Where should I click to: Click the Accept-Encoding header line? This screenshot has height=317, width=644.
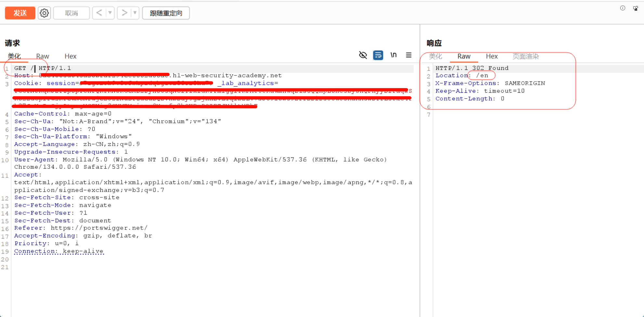[x=83, y=236]
